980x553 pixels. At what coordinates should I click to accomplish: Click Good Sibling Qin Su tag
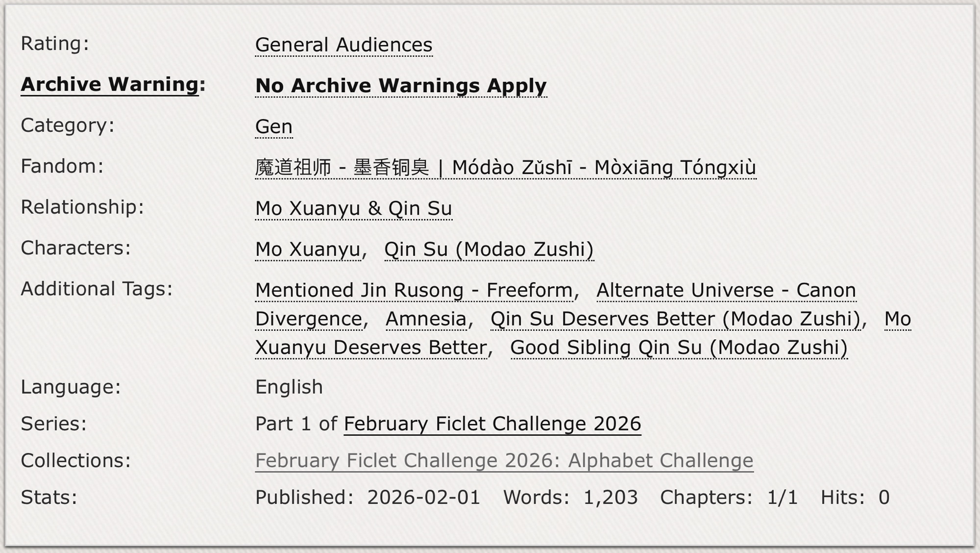point(679,348)
